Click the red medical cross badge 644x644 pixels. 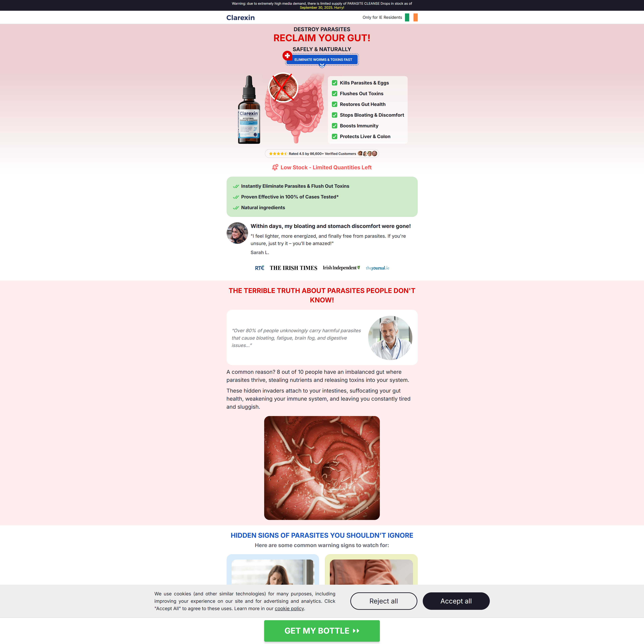pos(287,56)
